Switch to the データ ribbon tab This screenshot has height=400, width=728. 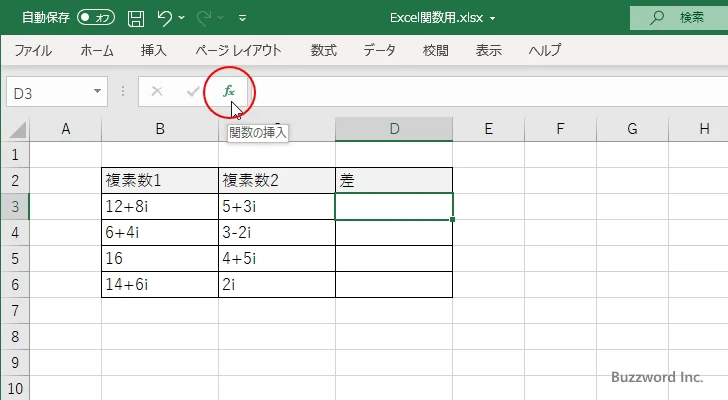click(379, 50)
